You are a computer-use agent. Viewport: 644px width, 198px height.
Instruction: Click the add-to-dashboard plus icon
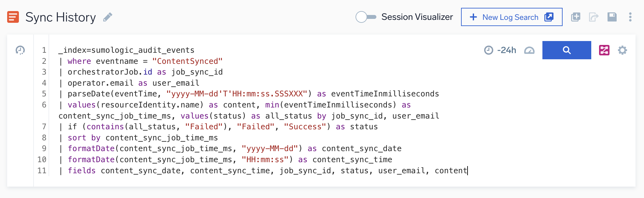[576, 17]
